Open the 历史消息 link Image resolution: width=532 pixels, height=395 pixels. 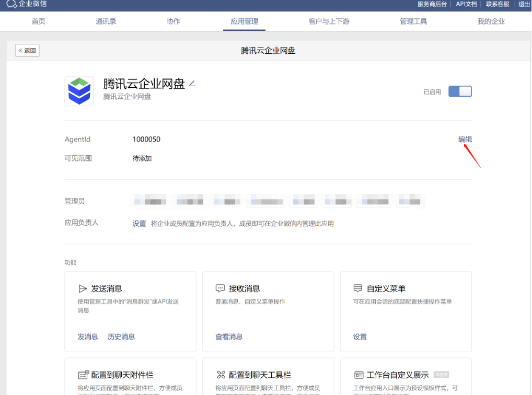coord(121,336)
